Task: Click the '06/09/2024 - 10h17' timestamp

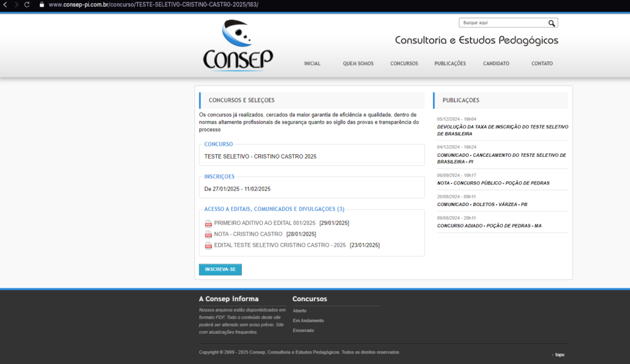Action: 457,175
